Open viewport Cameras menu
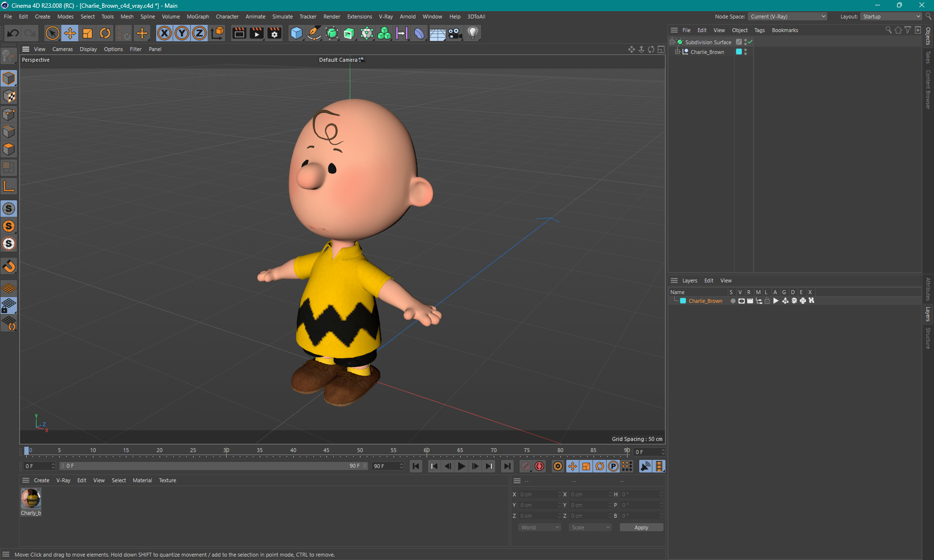The height and width of the screenshot is (560, 934). pos(62,49)
